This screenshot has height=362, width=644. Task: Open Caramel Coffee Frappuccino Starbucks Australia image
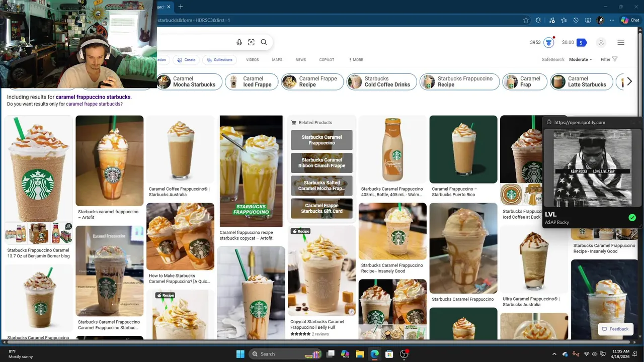[x=180, y=149]
